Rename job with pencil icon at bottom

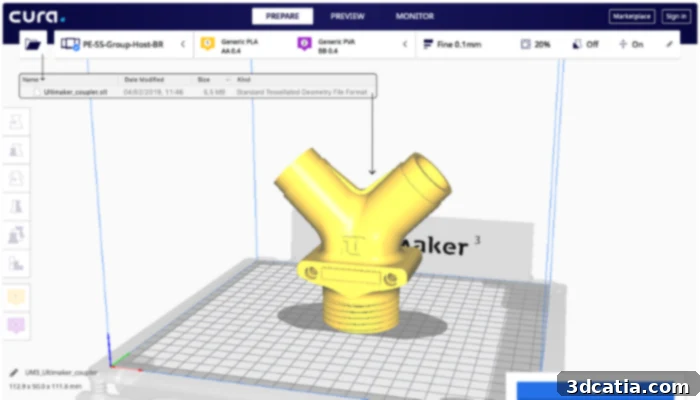14,372
